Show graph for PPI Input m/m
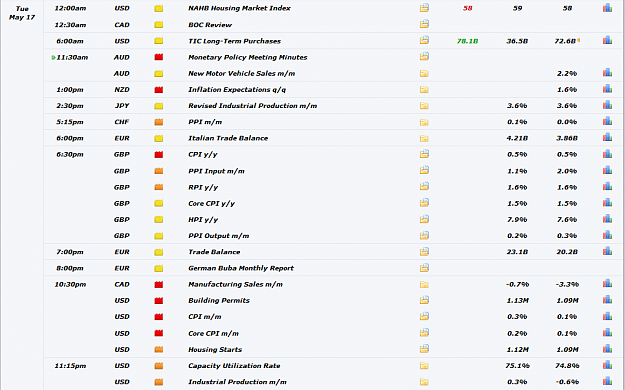Screen dimensions: 625x390 (607, 170)
